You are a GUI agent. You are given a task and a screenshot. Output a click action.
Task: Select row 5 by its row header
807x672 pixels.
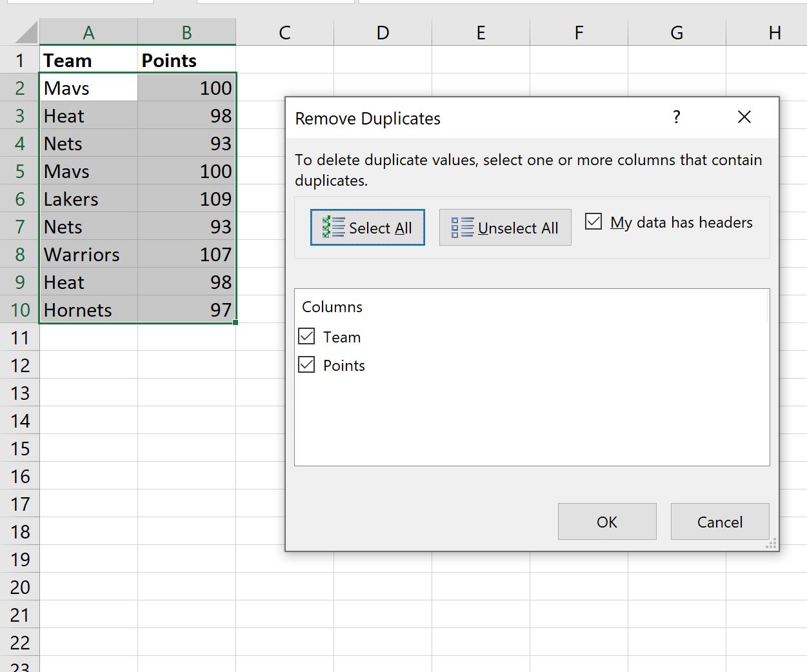19,171
